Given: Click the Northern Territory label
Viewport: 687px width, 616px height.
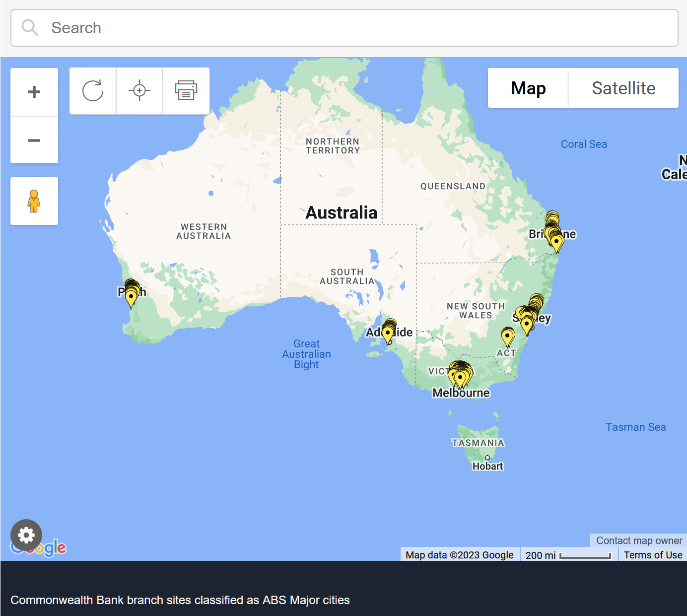Looking at the screenshot, I should (x=333, y=146).
